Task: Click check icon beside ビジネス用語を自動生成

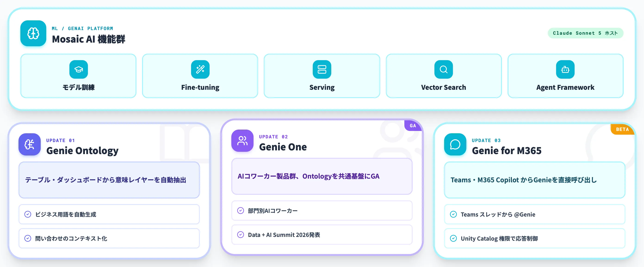Action: (28, 214)
